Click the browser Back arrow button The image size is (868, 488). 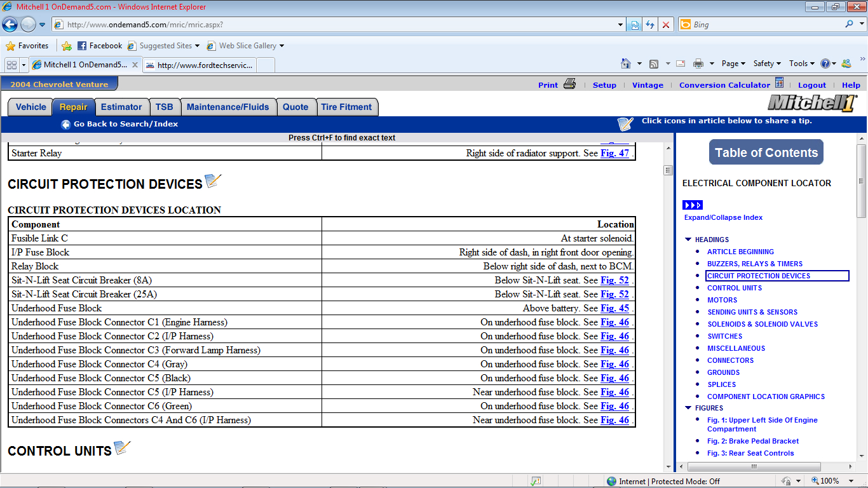tap(10, 25)
